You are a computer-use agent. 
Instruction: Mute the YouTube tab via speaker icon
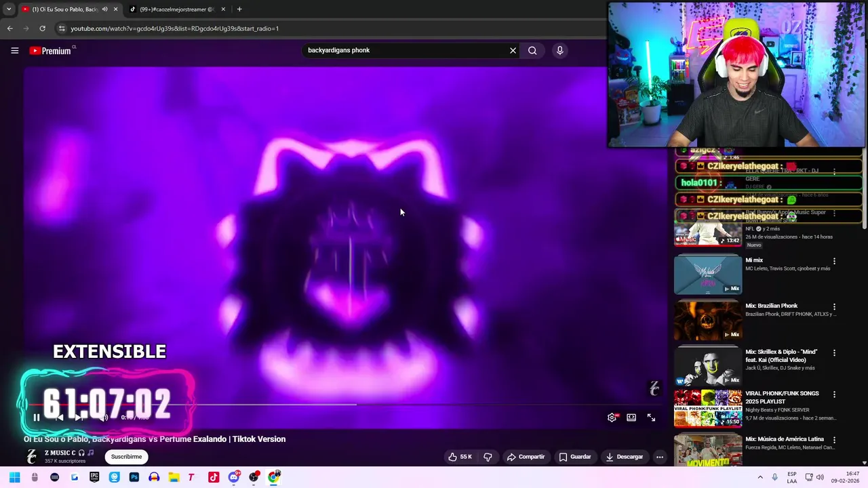pyautogui.click(x=104, y=9)
